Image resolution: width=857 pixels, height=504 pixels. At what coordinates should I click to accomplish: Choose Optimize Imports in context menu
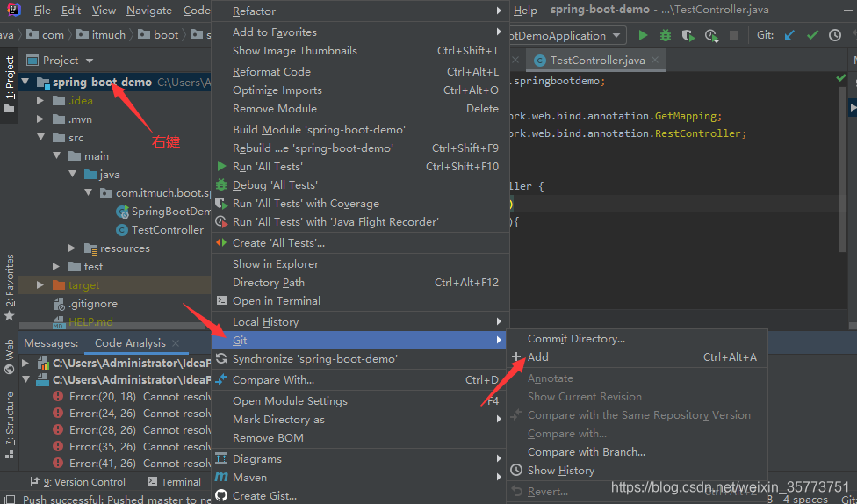pyautogui.click(x=360, y=90)
